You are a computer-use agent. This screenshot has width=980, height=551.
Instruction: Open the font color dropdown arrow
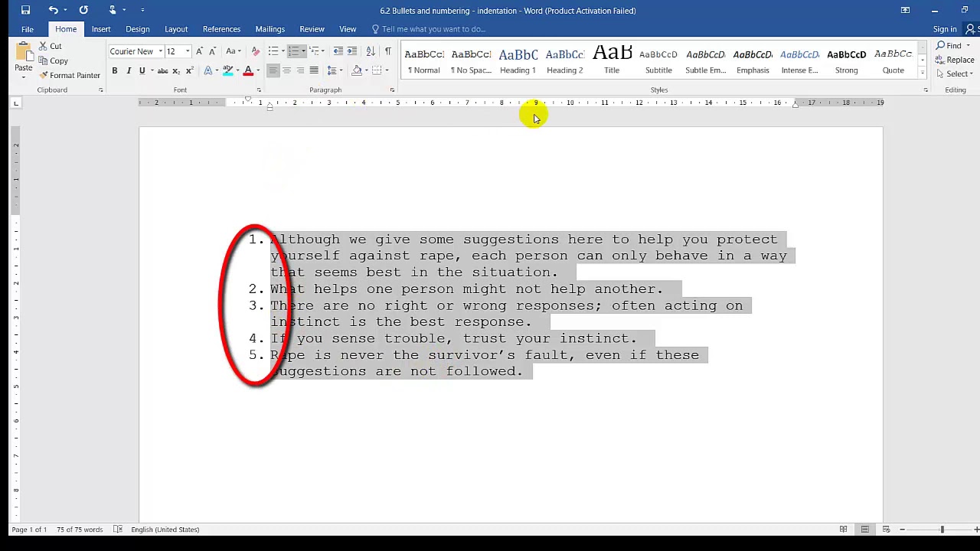pyautogui.click(x=258, y=70)
